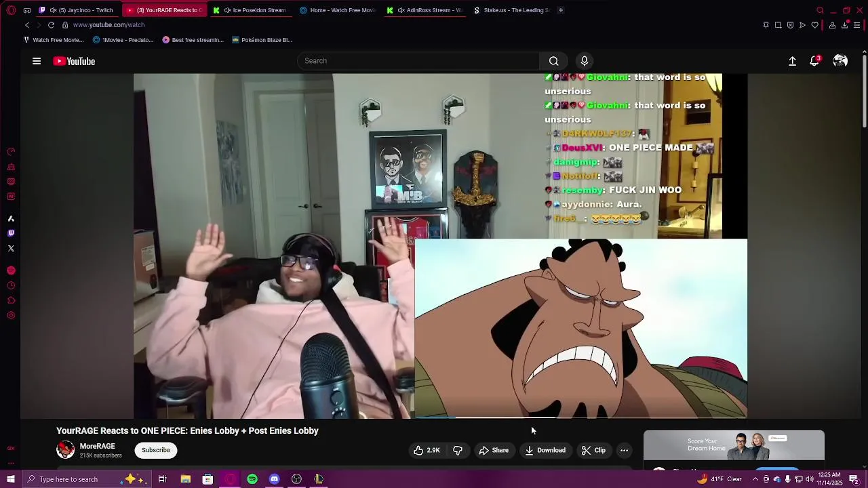This screenshot has height=488, width=868.
Task: Open the MoreRAGE channel name link
Action: tap(98, 446)
